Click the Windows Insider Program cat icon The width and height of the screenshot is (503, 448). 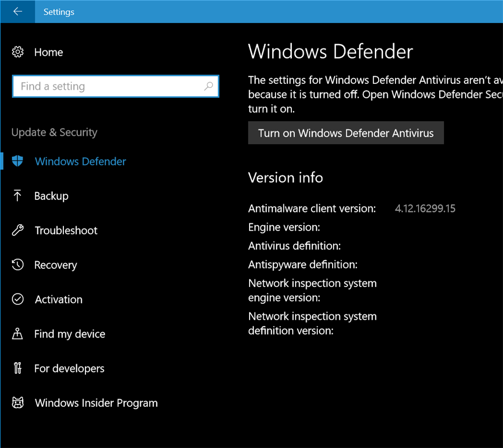click(x=18, y=402)
